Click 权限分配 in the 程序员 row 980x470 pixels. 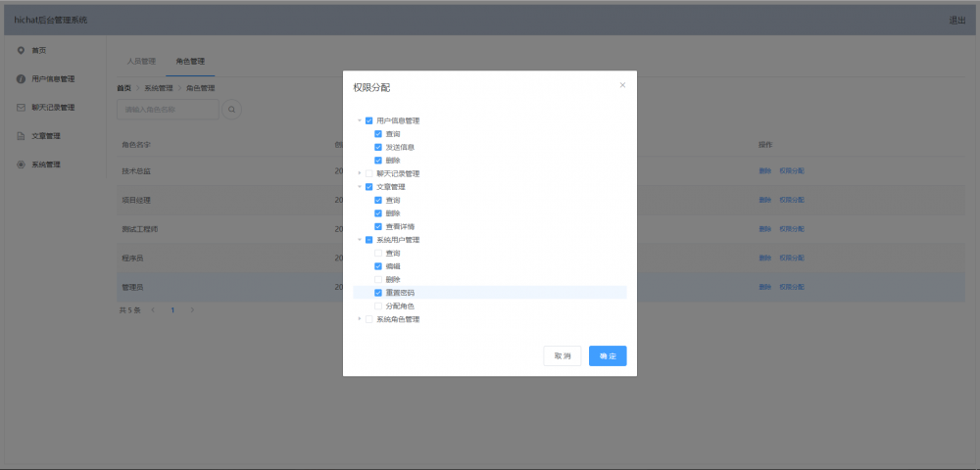(x=792, y=258)
